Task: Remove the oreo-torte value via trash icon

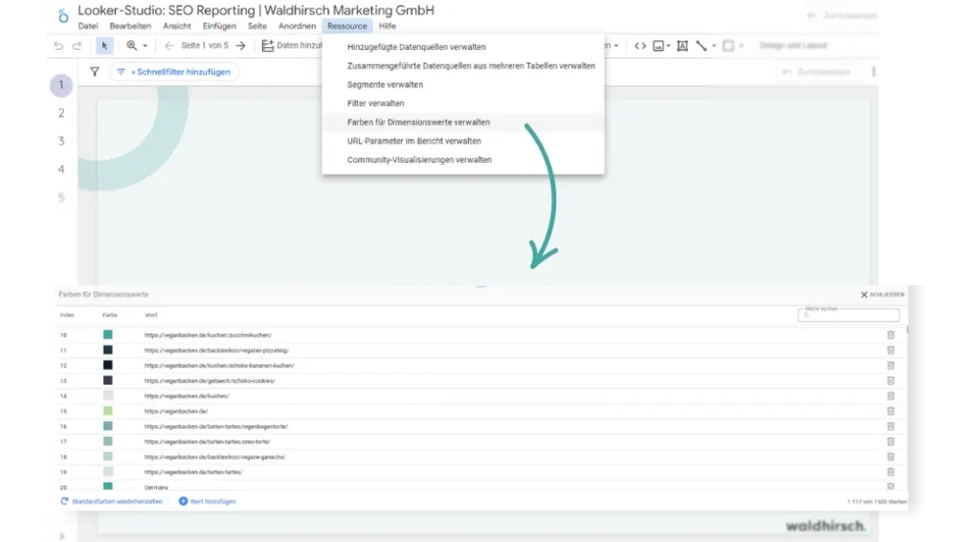Action: coord(890,441)
